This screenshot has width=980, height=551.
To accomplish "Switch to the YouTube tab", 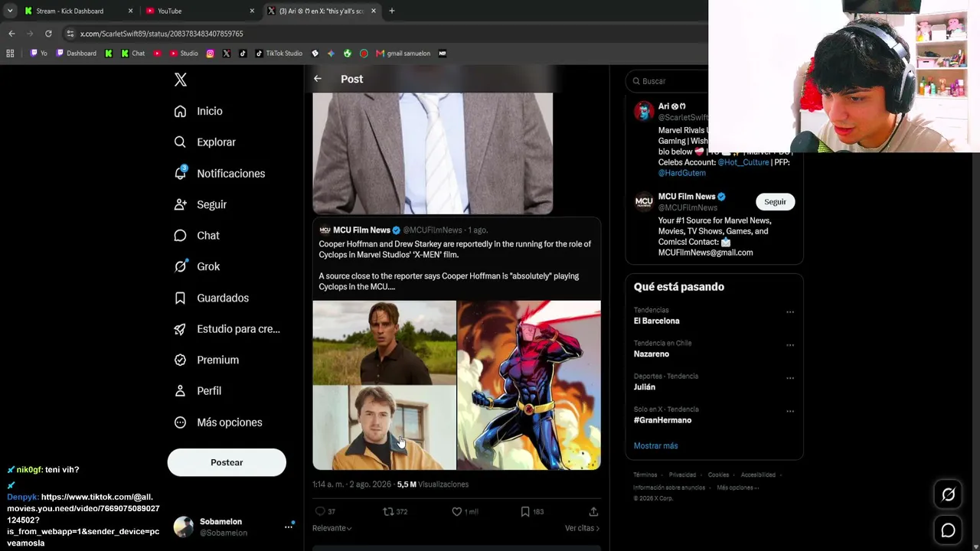I will [x=199, y=11].
